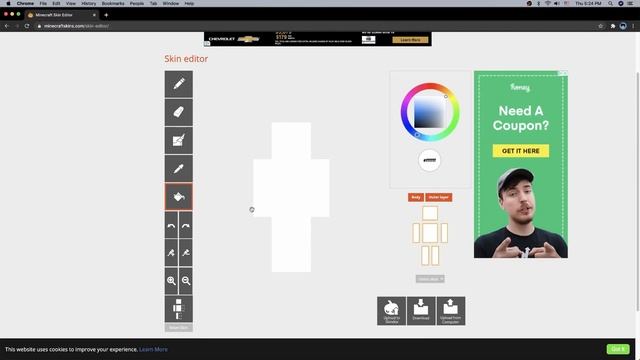Zoom in on the skin model
Screen dimensions: 640x360
click(x=171, y=281)
